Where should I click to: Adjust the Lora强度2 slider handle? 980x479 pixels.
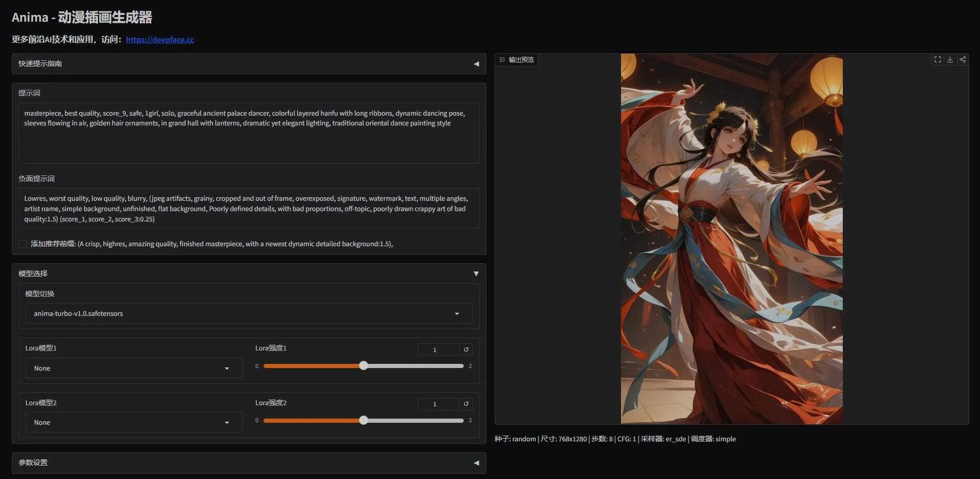364,420
